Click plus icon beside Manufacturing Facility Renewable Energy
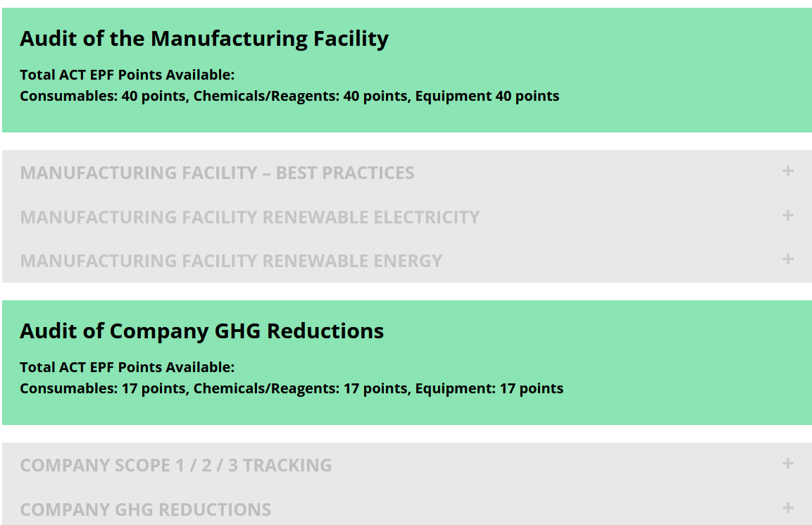The height and width of the screenshot is (525, 812). click(787, 259)
